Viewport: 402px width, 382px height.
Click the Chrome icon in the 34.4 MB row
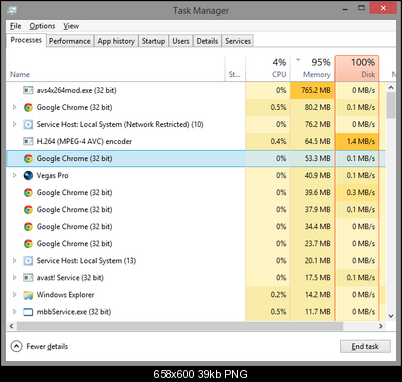click(x=28, y=226)
